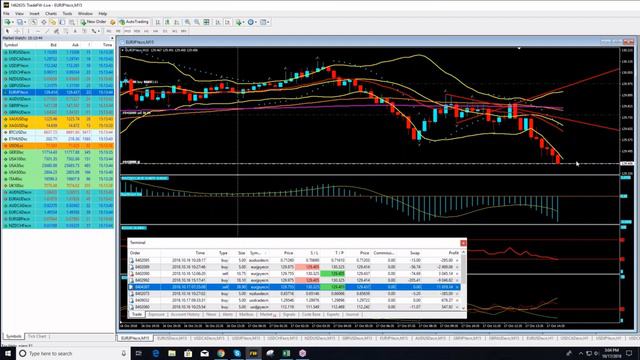Viewport: 640px width, 360px height.
Task: Switch timeframe to H1
Action: tap(147, 31)
